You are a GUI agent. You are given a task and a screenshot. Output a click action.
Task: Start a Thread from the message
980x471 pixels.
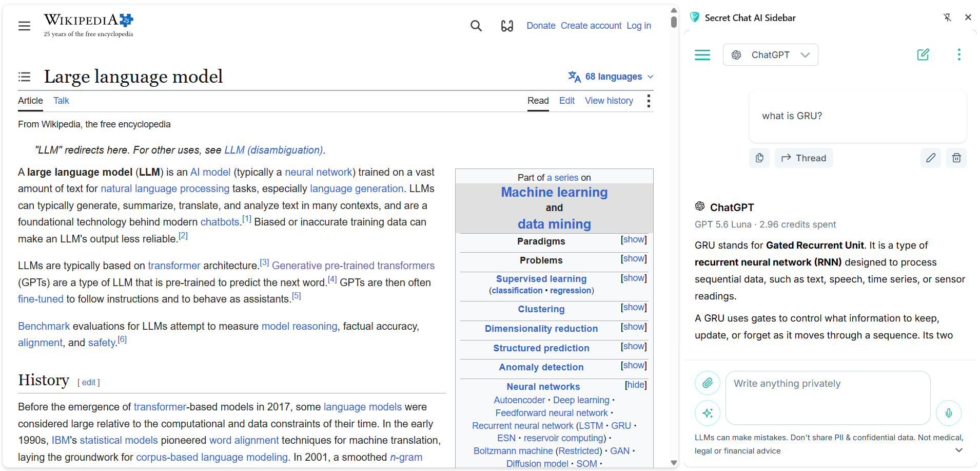point(803,158)
